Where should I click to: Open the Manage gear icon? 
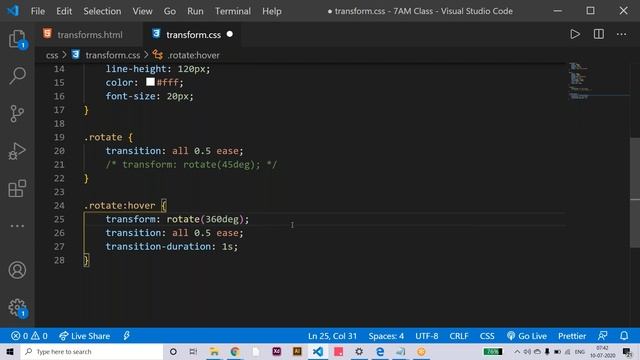coord(17,307)
